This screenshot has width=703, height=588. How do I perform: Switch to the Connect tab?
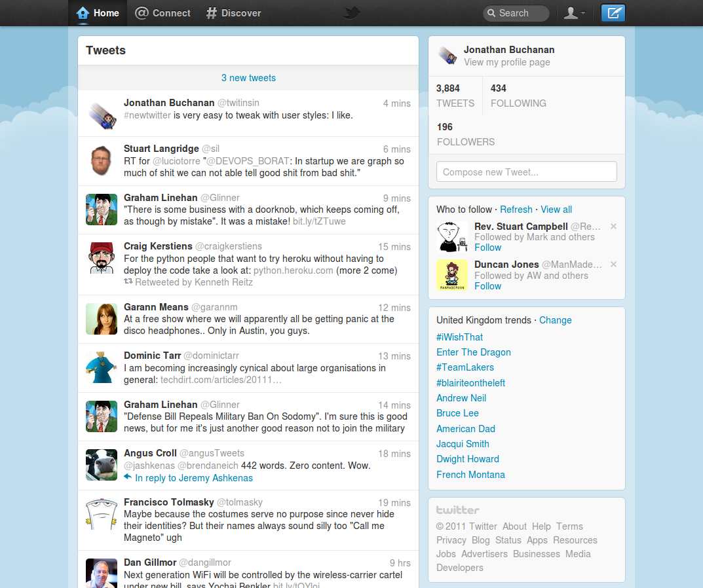click(162, 13)
